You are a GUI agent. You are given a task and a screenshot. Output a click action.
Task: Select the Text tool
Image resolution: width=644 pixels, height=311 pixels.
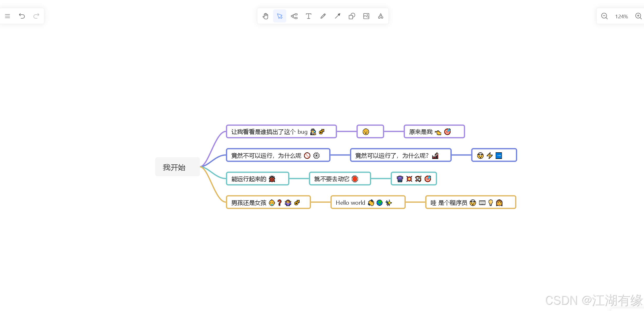tap(309, 16)
